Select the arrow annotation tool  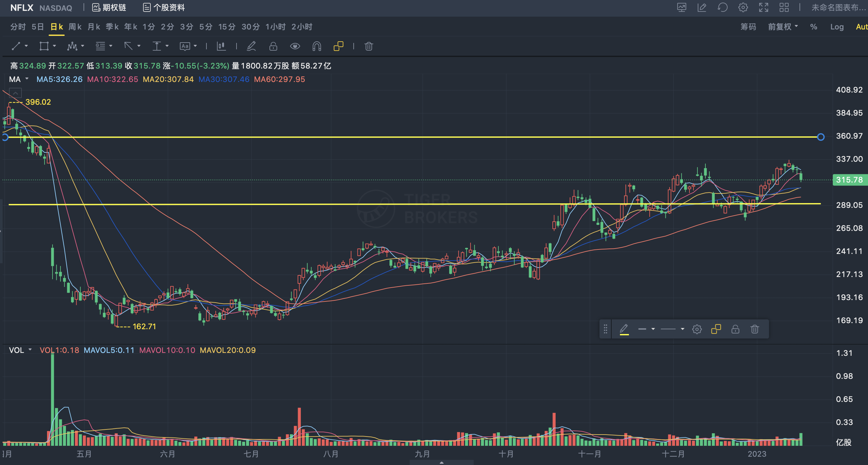(x=128, y=46)
